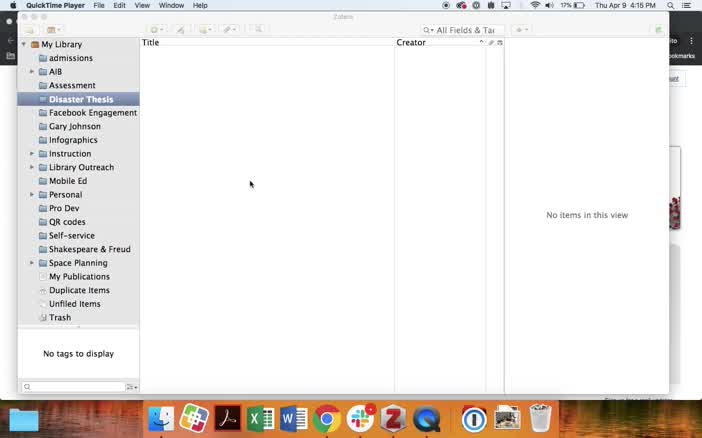Click the Wi-Fi status icon

click(x=535, y=5)
